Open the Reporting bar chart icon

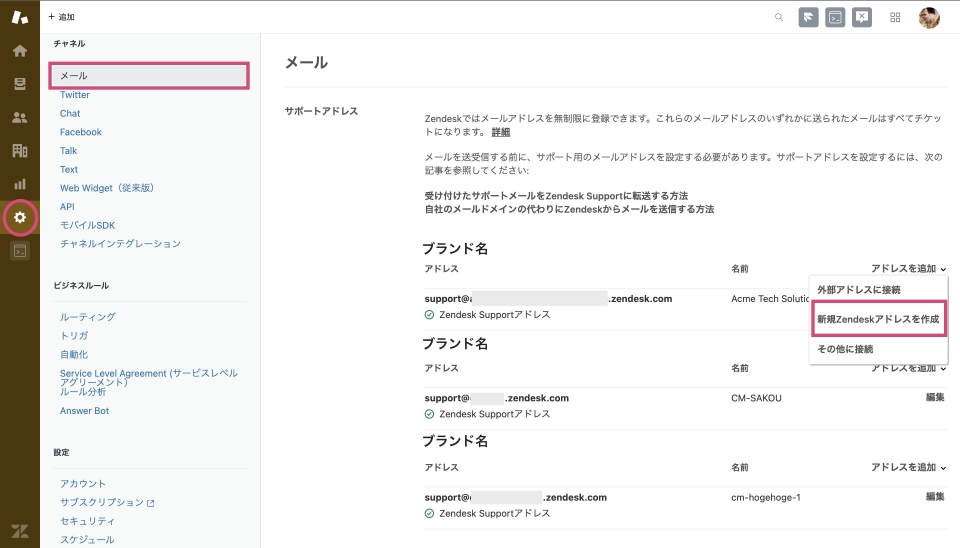(x=20, y=184)
